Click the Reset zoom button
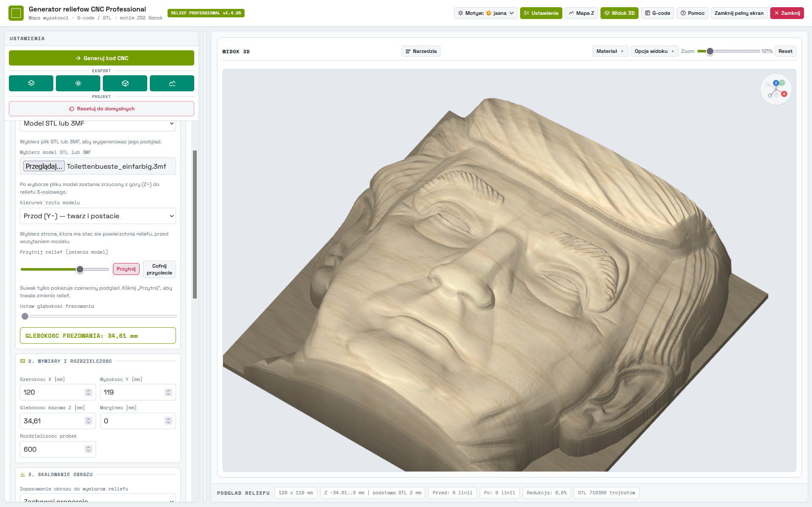The width and height of the screenshot is (812, 507). click(785, 51)
